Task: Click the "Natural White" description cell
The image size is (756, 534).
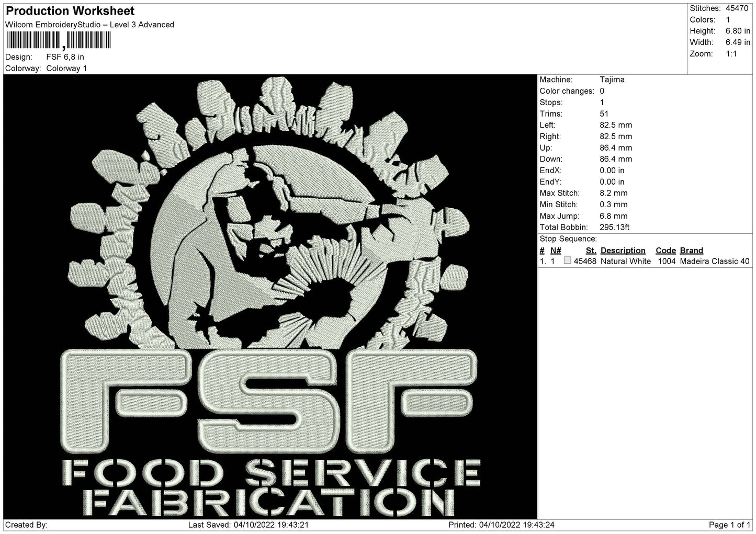Action: [626, 261]
